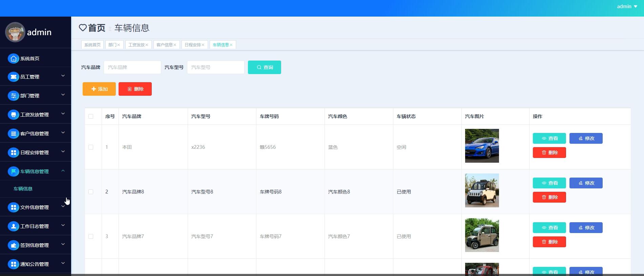Click the 工作日志管理 sidebar icon

[x=14, y=226]
